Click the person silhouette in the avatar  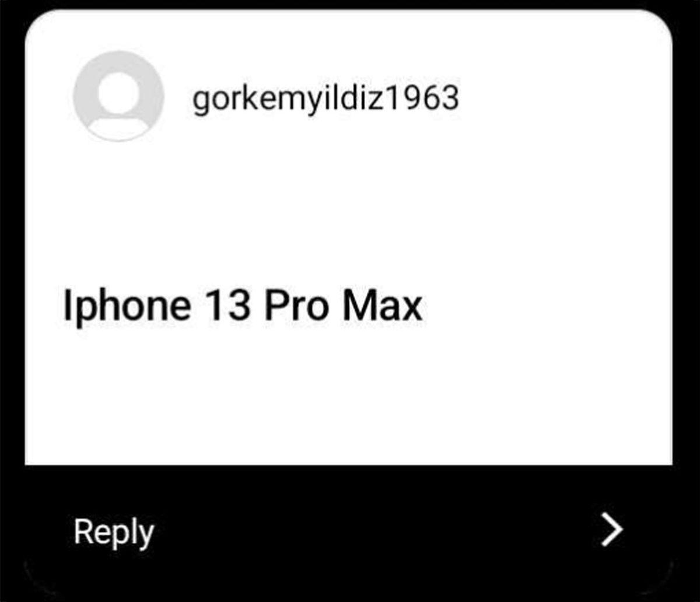click(x=118, y=100)
